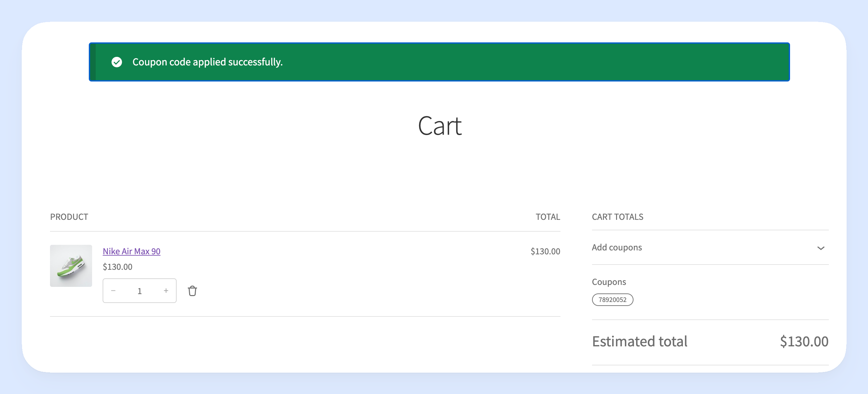Click the quantity input field showing 1
The image size is (868, 394).
click(x=139, y=290)
